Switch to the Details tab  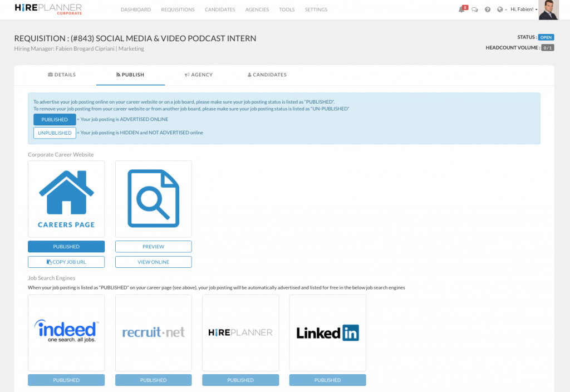point(62,75)
